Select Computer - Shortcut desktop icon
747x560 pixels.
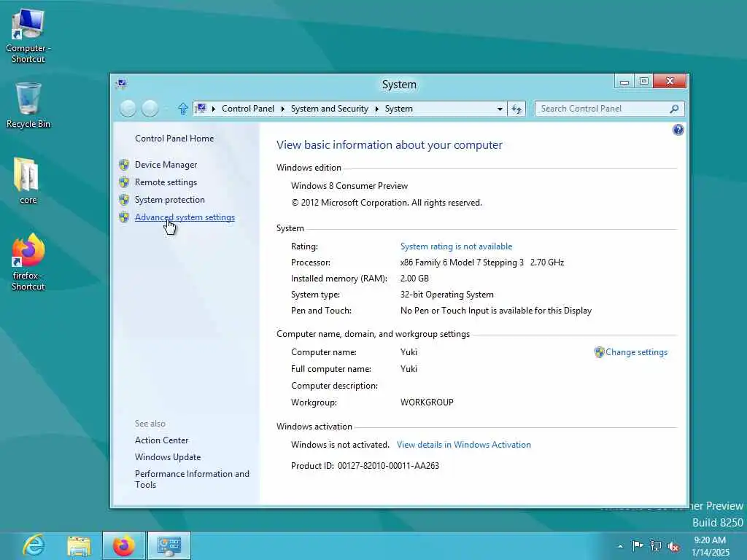click(x=28, y=36)
